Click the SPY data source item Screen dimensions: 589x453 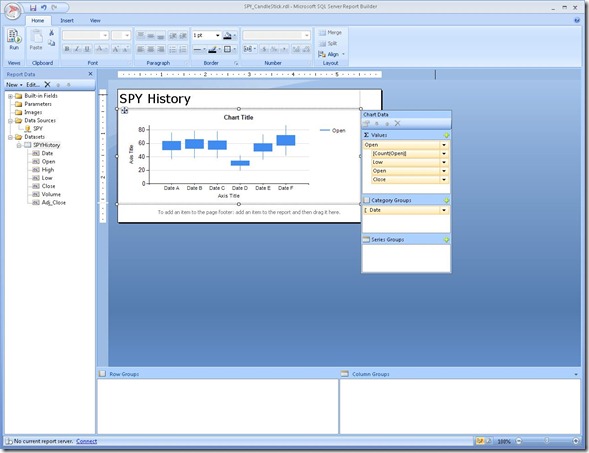(38, 128)
